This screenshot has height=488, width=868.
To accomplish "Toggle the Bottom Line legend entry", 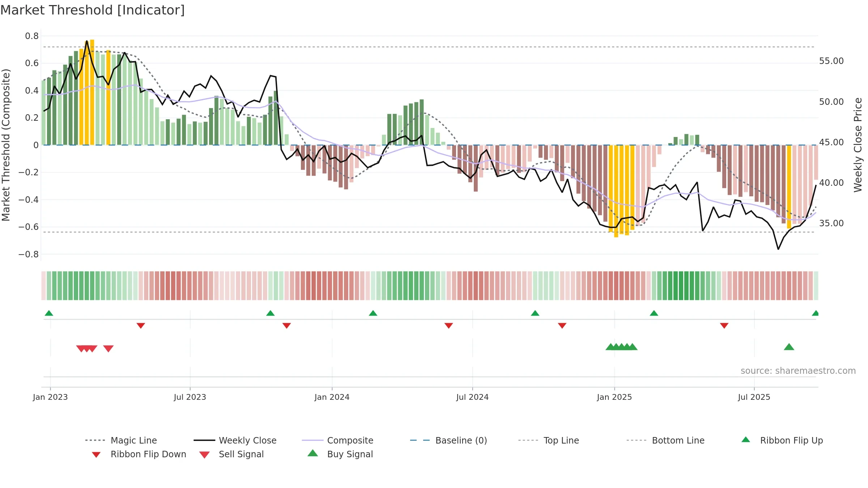I will coord(665,440).
